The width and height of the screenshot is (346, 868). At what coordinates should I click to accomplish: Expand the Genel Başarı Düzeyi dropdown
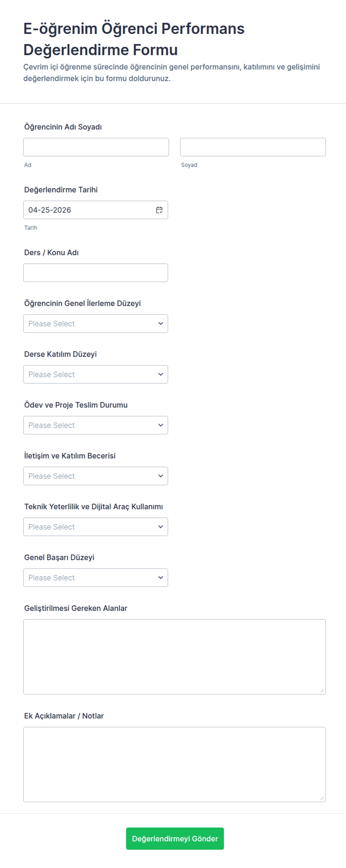coord(96,577)
